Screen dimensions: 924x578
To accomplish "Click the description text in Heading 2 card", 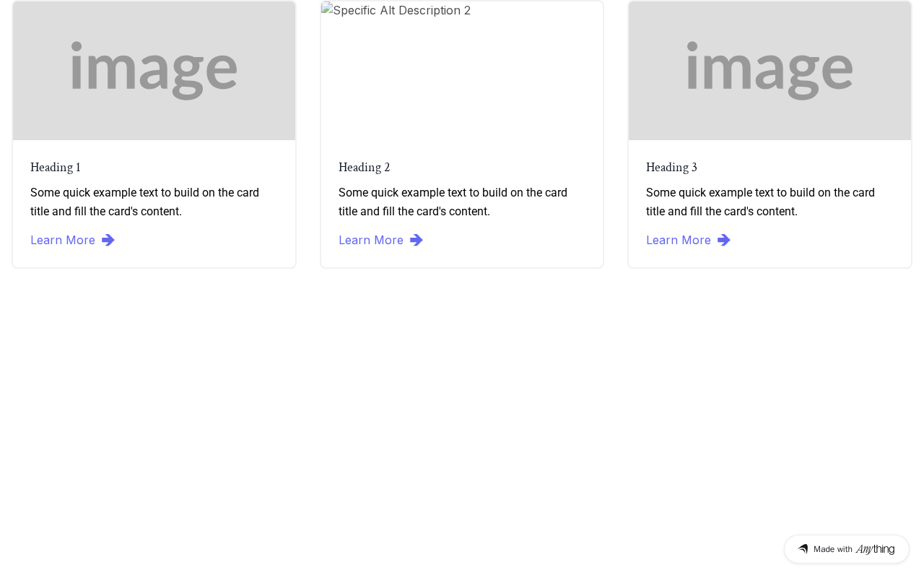I will 453,202.
